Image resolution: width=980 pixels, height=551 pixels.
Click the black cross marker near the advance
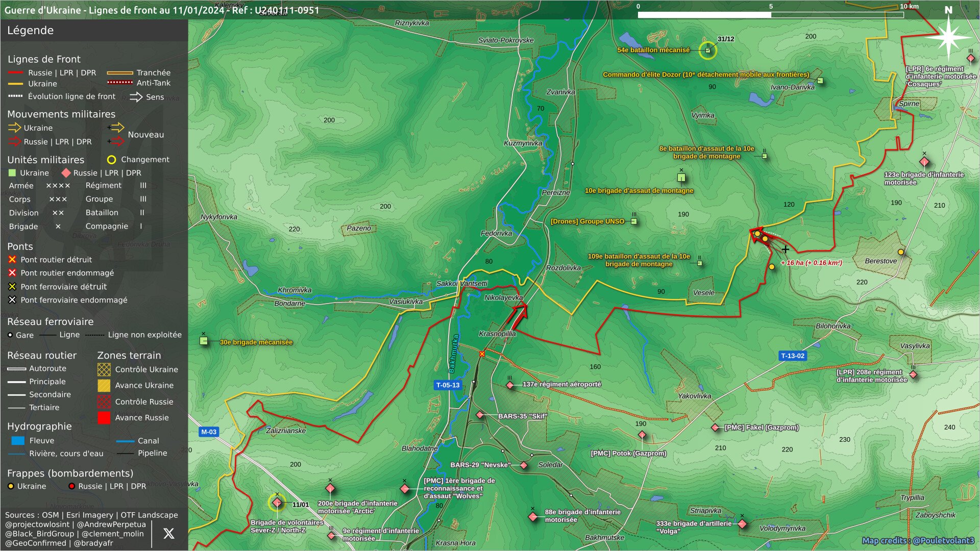pos(786,249)
